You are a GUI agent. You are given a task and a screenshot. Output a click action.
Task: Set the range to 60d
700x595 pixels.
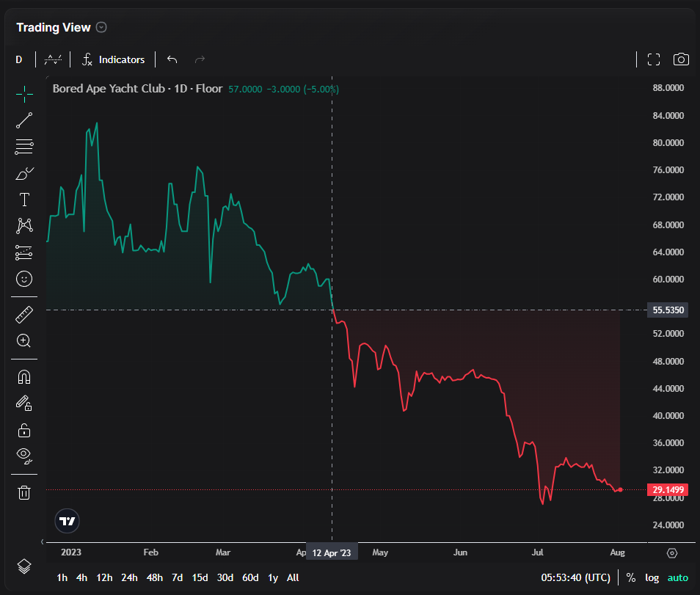point(250,577)
